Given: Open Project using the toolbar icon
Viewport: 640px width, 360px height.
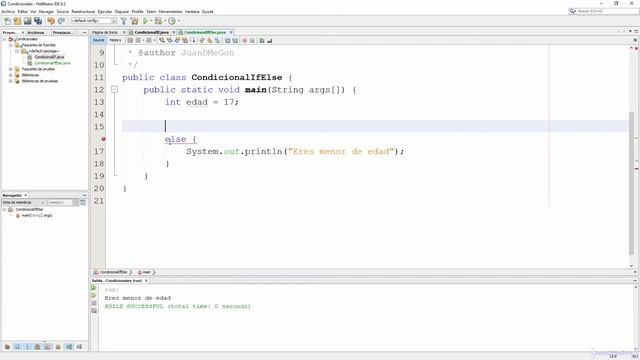Looking at the screenshot, I should (x=27, y=21).
